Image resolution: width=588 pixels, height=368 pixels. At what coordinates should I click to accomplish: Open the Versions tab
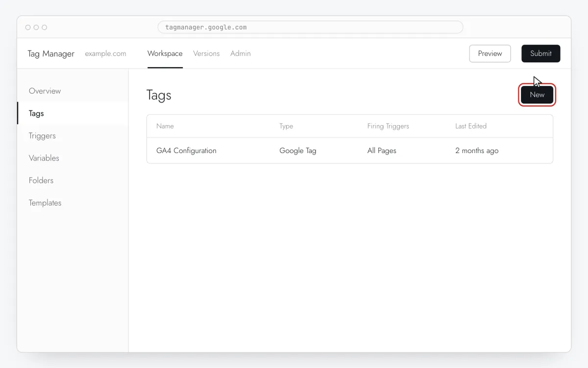click(x=206, y=53)
